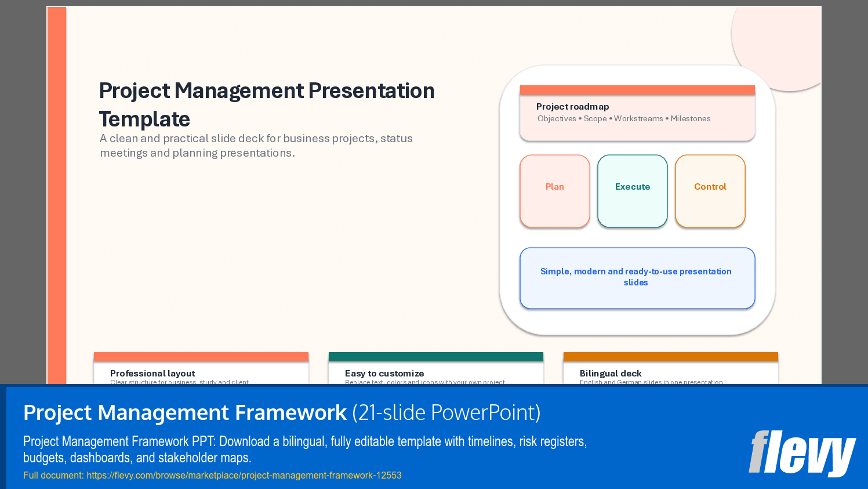Click the 'Professional layout' card heading
The width and height of the screenshot is (868, 489).
[x=152, y=374]
